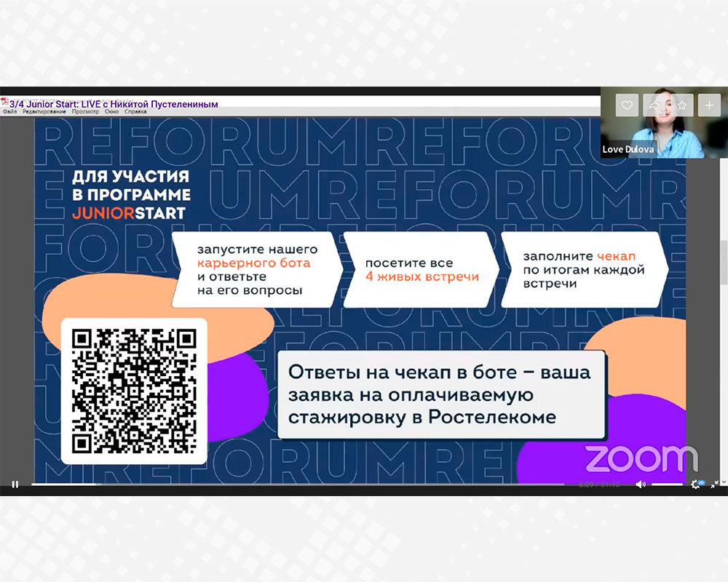Click the '4 живых встречи' step text
Viewport: 728px width, 582px height.
tap(422, 276)
